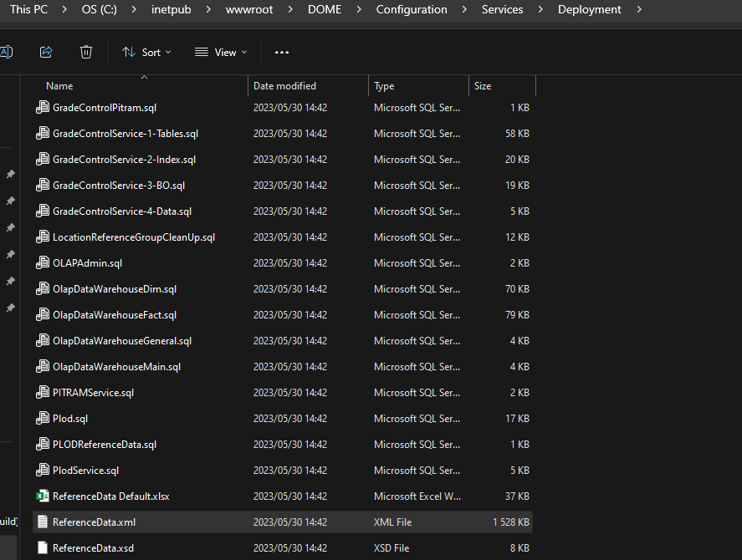Go to the inetpub folder in breadcrumb
Image resolution: width=742 pixels, height=560 pixels.
tap(171, 10)
